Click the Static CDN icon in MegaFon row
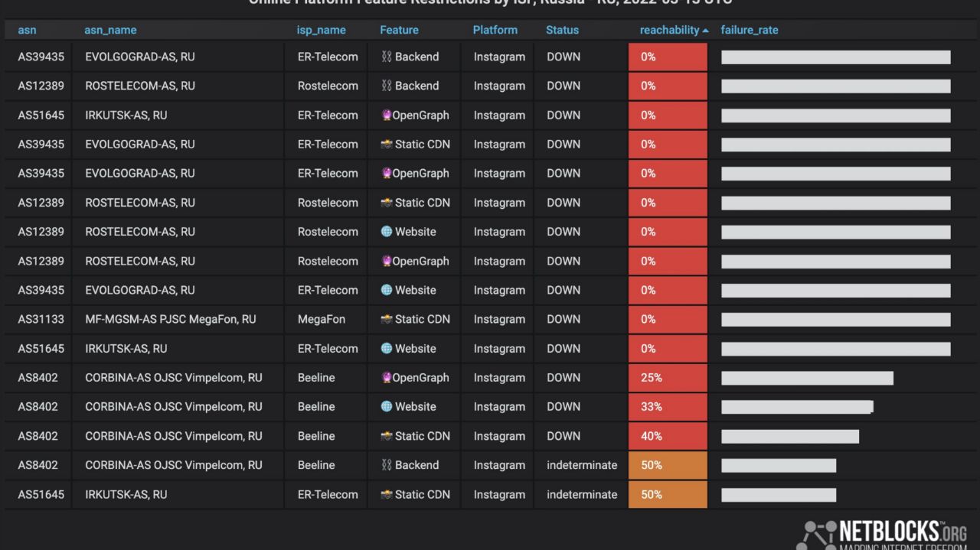The height and width of the screenshot is (550, 980). click(x=386, y=319)
